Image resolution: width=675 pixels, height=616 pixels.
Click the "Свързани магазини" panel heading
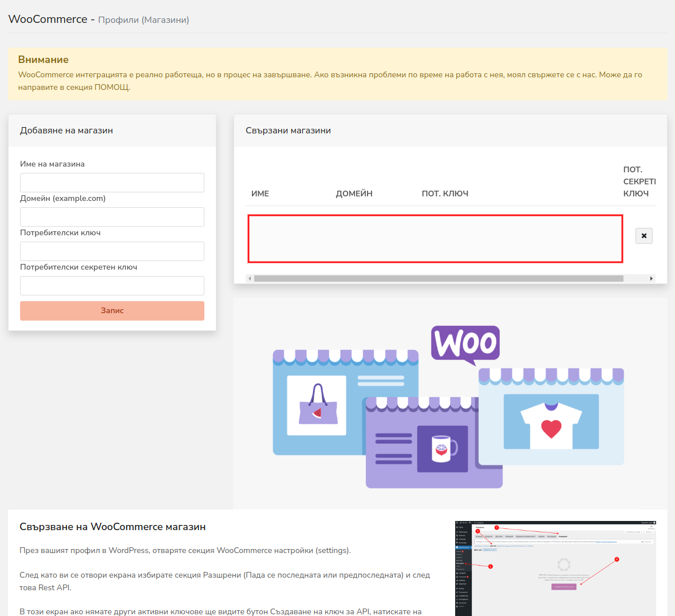click(x=288, y=131)
